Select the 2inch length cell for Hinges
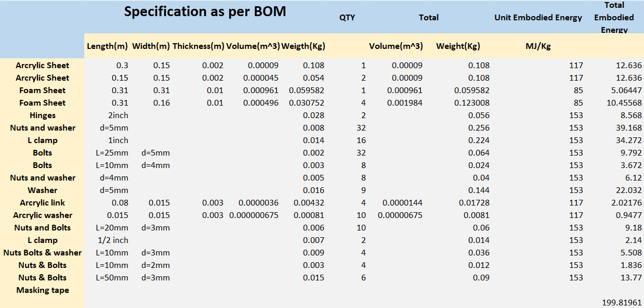Viewport: 644px width, 308px height. 118,115
